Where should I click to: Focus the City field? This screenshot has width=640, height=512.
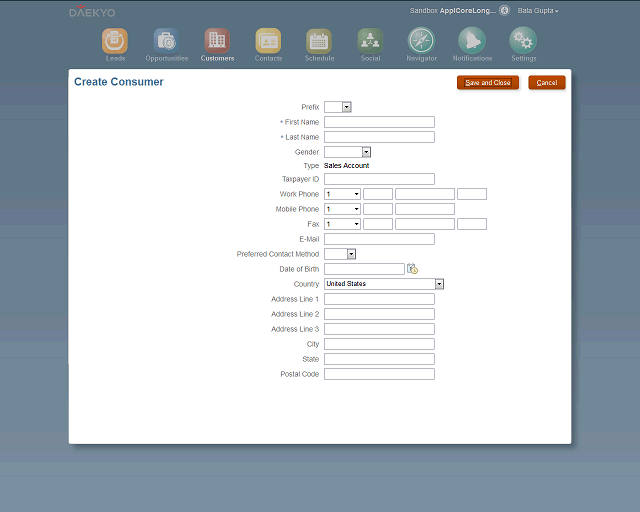(x=379, y=344)
